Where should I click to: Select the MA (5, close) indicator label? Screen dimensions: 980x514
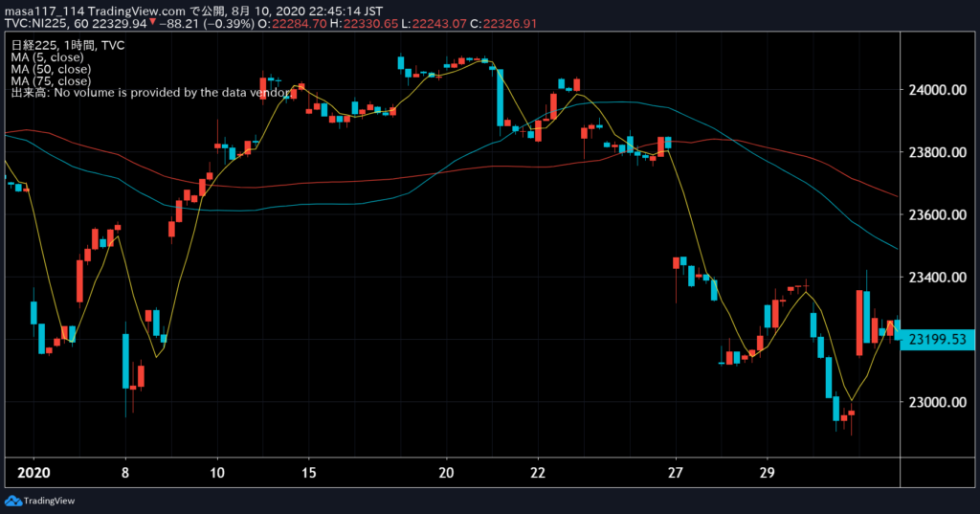coord(47,56)
